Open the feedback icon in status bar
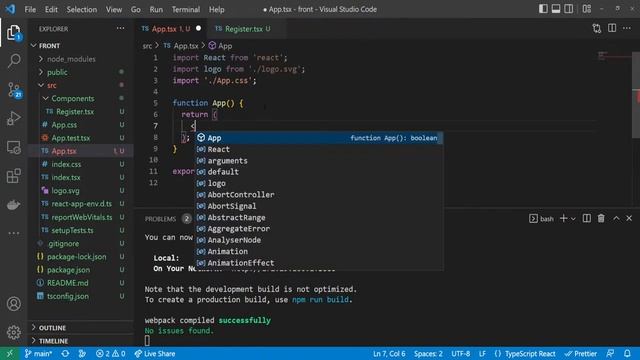Screen dimensions: 640x360 (x=610, y=353)
